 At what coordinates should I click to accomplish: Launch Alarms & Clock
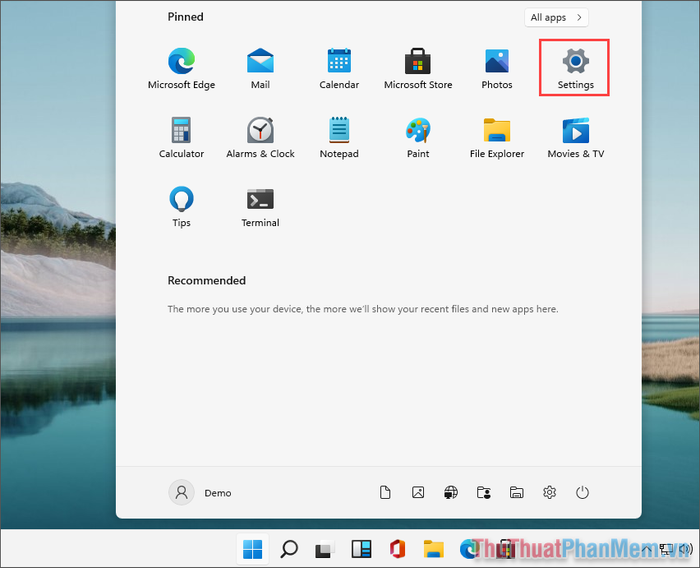tap(260, 138)
